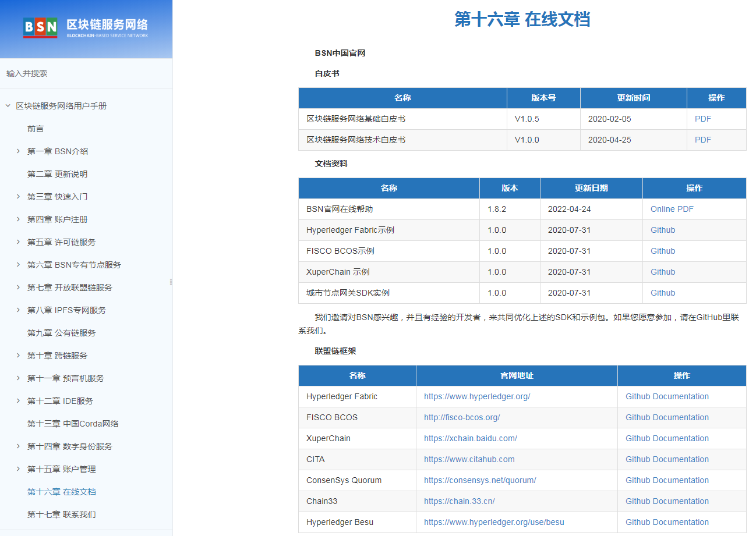The image size is (756, 536).
Task: Expand 第四章 账户注册 chevron
Action: [19, 219]
